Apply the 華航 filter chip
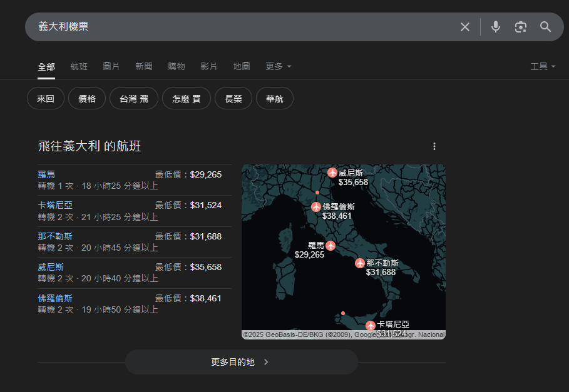569x392 pixels. 275,98
